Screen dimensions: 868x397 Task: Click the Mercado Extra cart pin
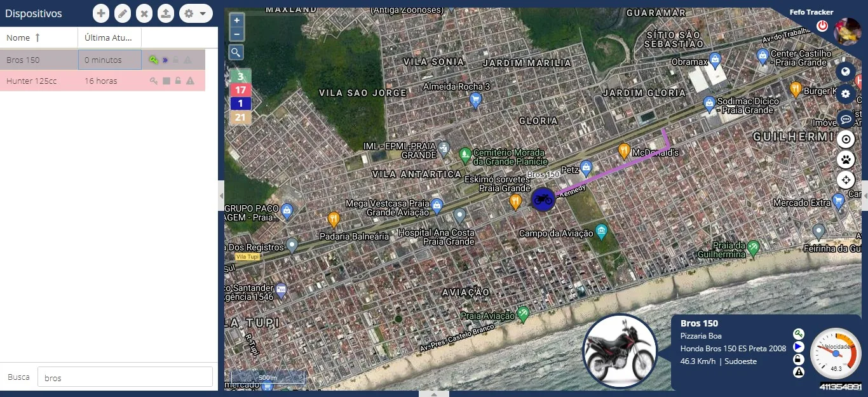(838, 201)
